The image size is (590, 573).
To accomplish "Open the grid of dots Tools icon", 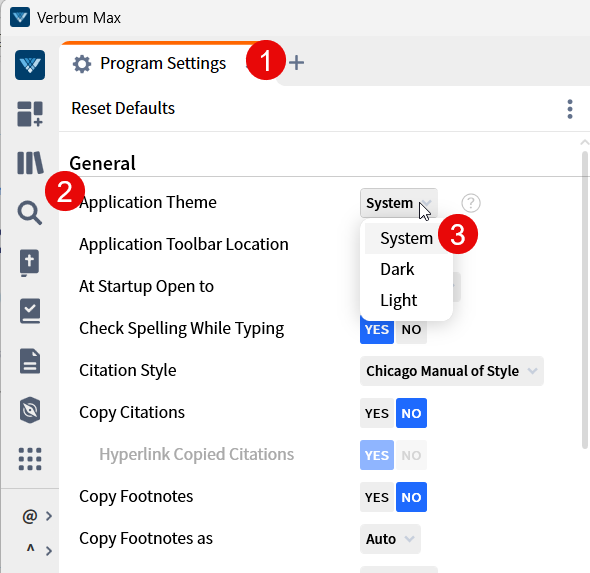I will [x=30, y=459].
